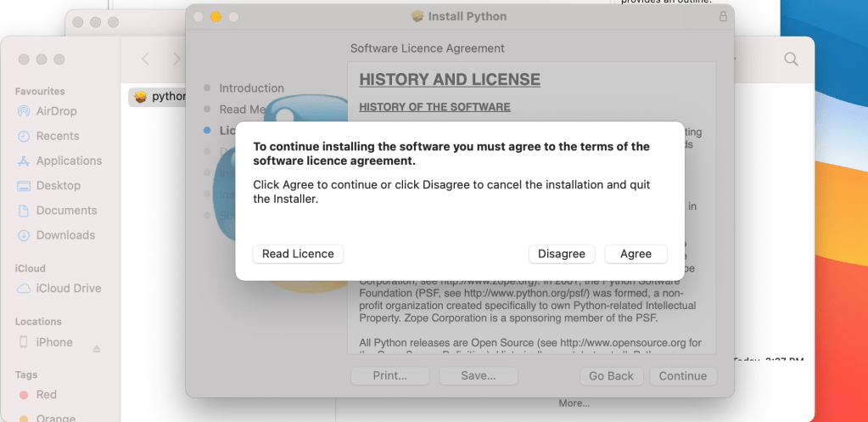Open Recents via its clock icon

point(23,136)
